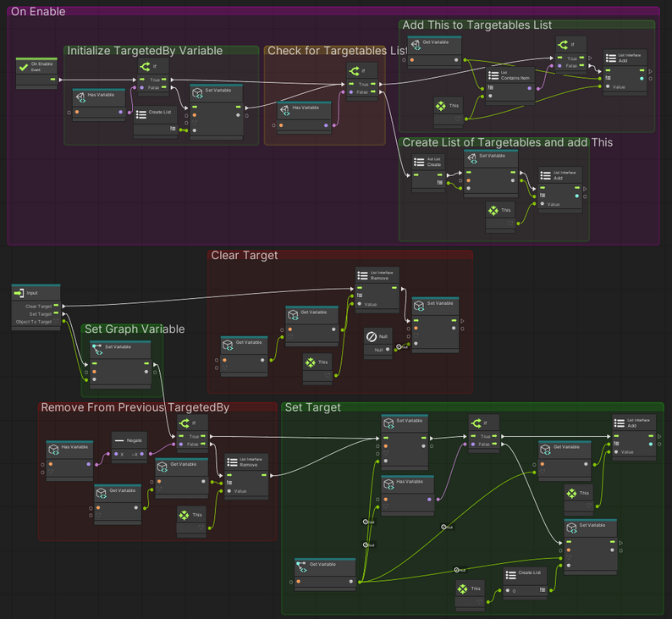Select Has Variable node in Check for Targetables group
Viewport: 672px width, 619px height.
[304, 118]
